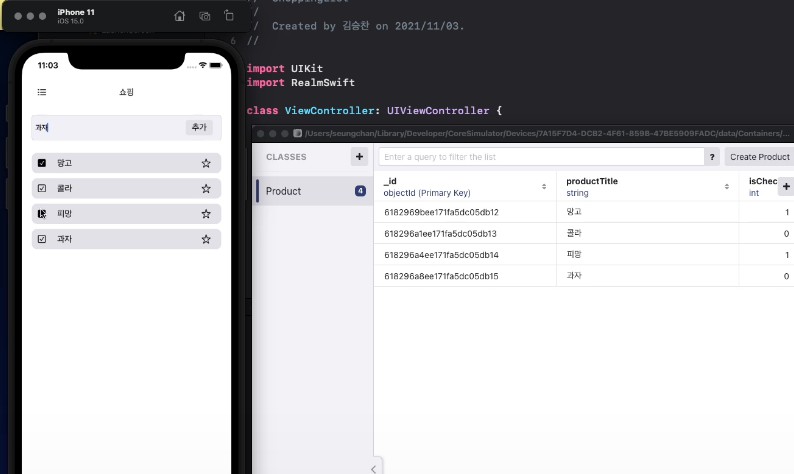Image resolution: width=794 pixels, height=474 pixels.
Task: Uncheck the 망고 checkbox
Action: tap(42, 163)
